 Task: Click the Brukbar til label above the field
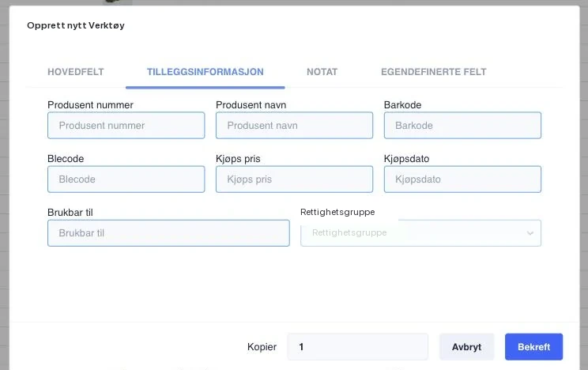70,213
